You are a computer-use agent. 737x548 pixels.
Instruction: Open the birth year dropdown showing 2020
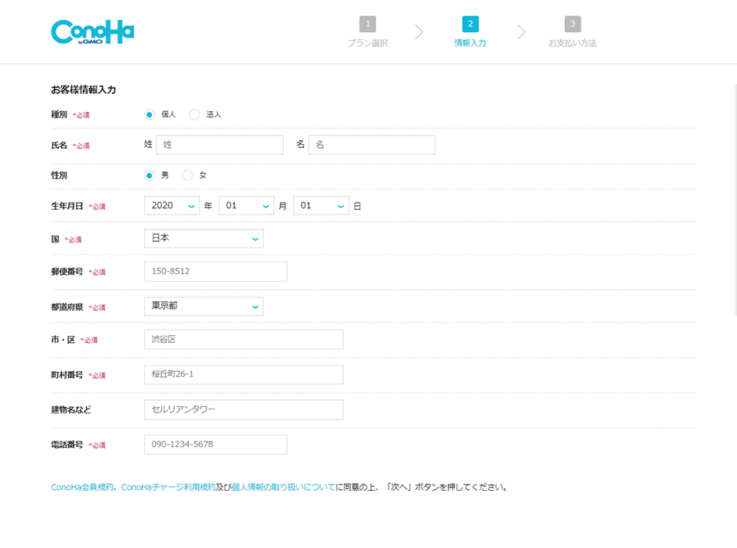172,206
